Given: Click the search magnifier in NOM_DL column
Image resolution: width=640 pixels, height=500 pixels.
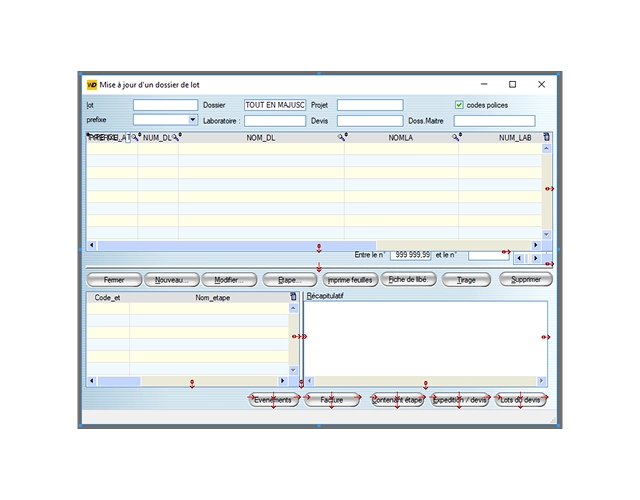Looking at the screenshot, I should click(340, 136).
